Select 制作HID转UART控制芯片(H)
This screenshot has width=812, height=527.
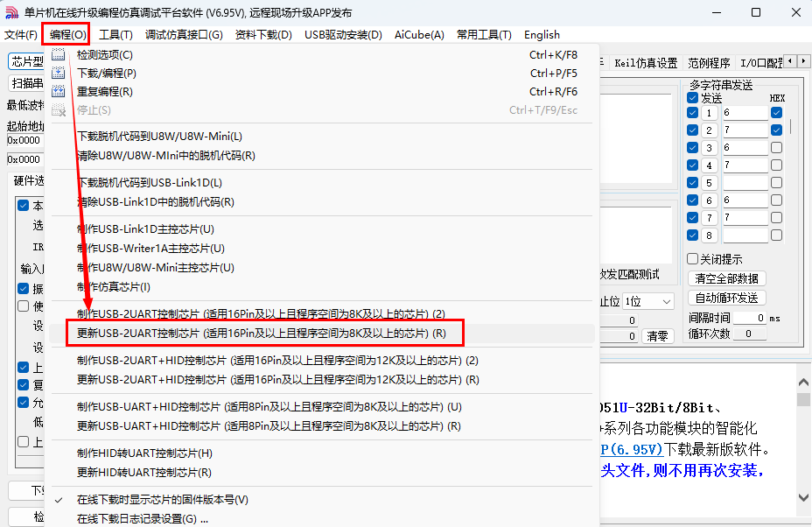pos(322,453)
